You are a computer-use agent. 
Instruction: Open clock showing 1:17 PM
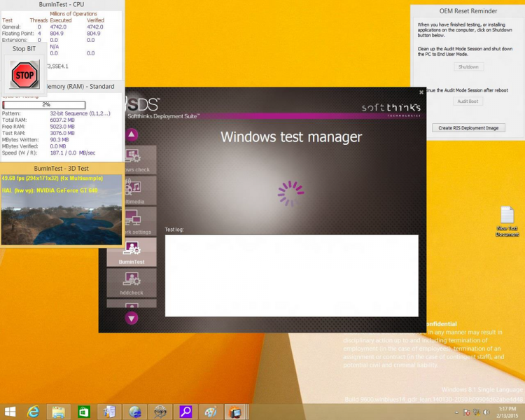click(507, 412)
